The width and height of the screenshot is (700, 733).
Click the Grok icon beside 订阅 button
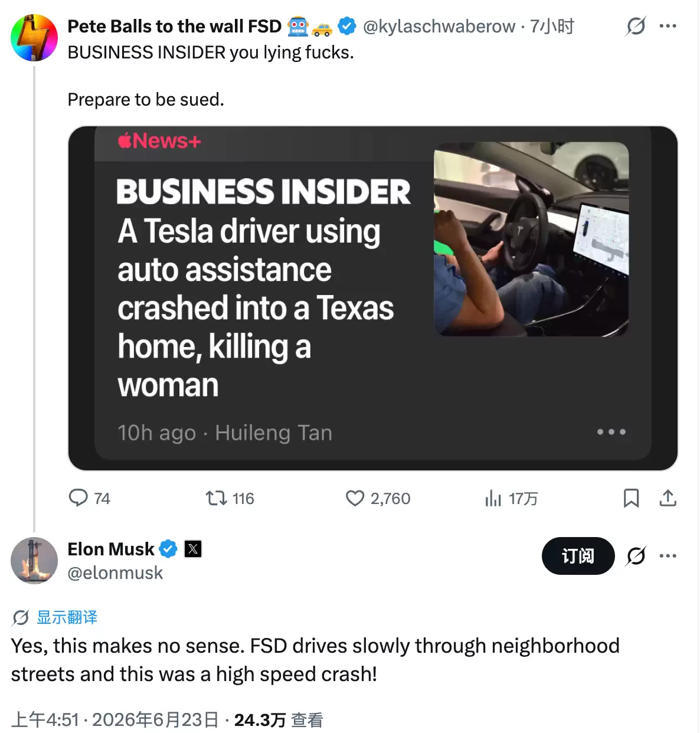tap(636, 556)
